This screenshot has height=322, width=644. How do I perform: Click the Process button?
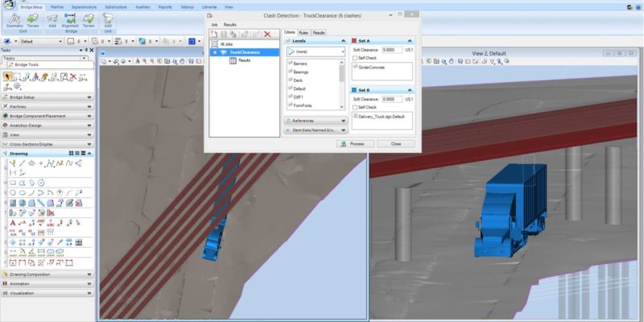pyautogui.click(x=355, y=144)
